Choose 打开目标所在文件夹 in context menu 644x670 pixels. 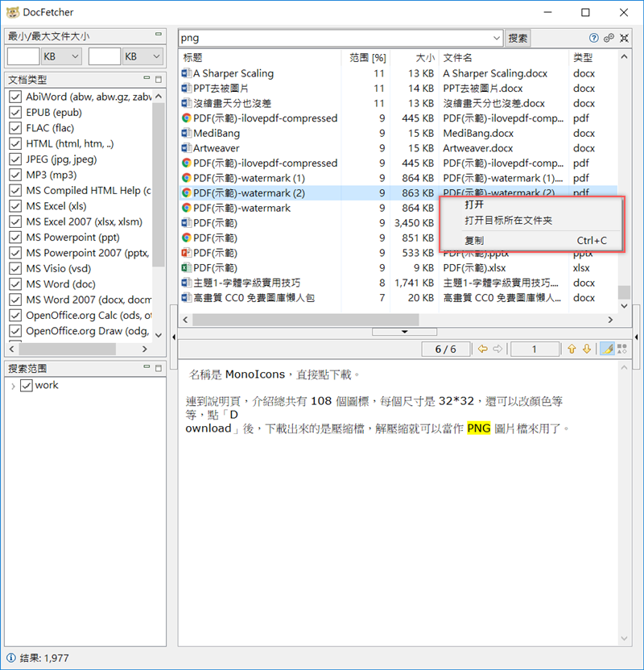[531, 221]
